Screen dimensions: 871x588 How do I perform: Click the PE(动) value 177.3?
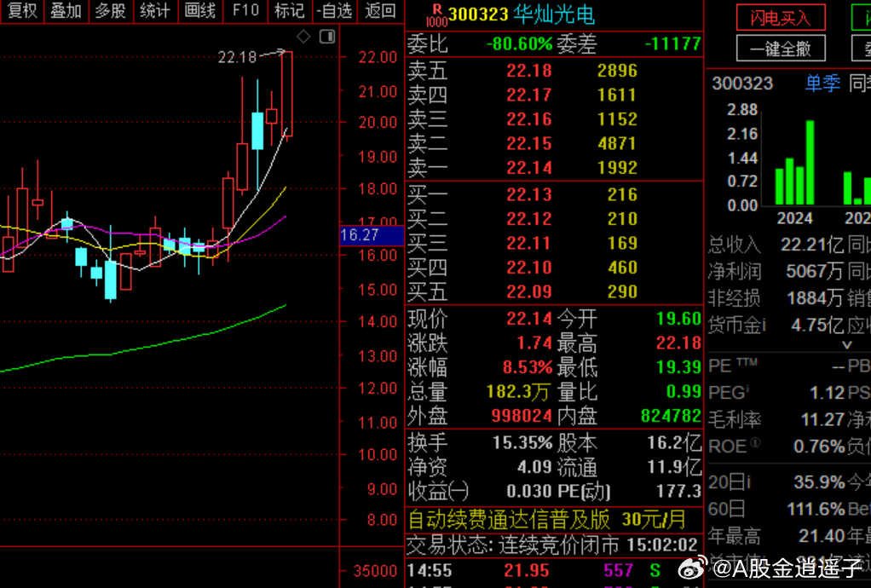[678, 492]
